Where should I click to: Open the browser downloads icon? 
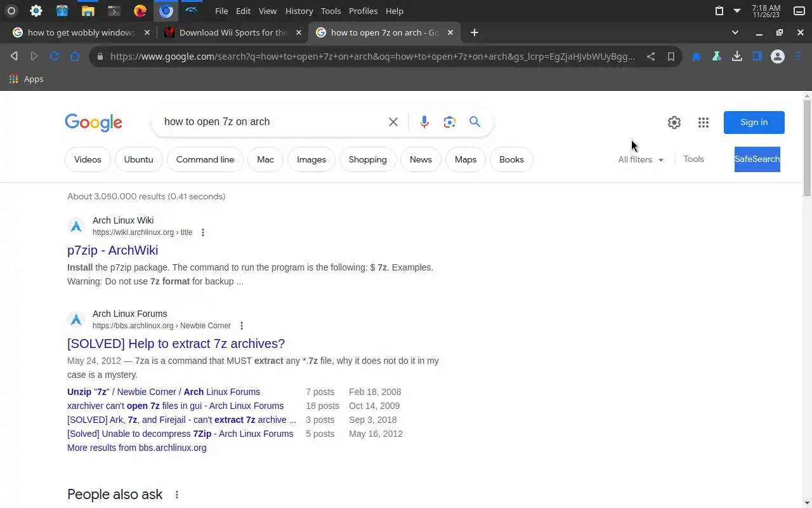point(737,57)
